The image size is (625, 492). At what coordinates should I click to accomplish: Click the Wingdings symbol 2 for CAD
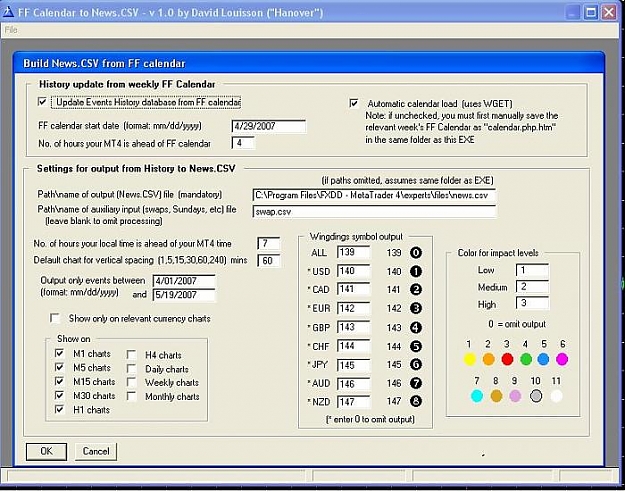coord(416,290)
